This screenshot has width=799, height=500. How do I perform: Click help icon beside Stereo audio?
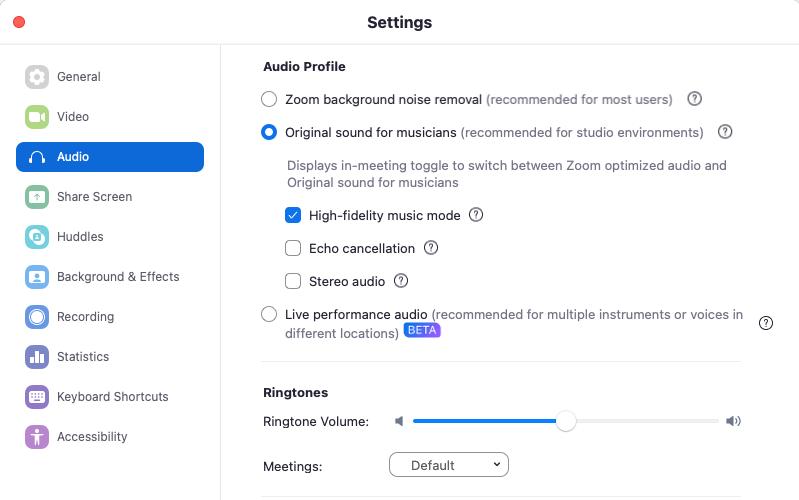401,281
